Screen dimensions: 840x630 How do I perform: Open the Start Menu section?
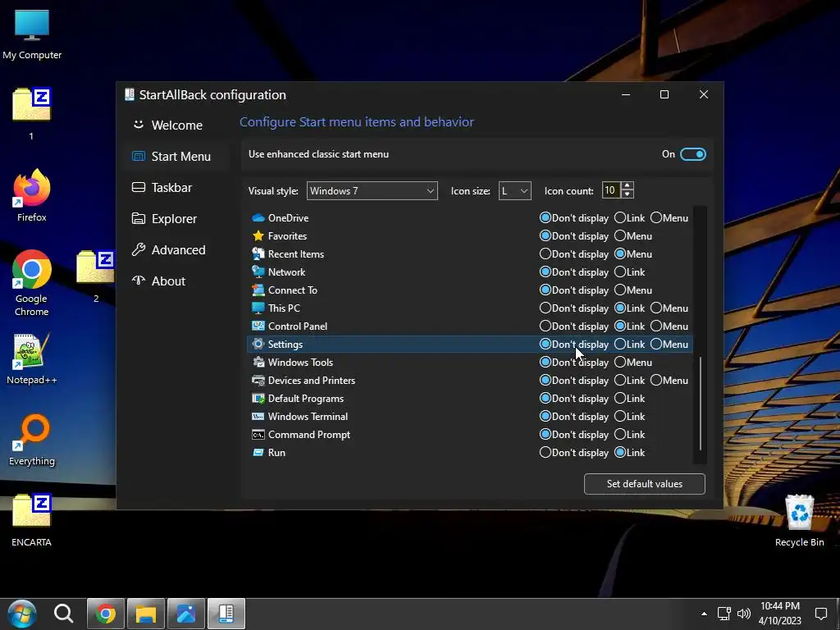click(177, 157)
